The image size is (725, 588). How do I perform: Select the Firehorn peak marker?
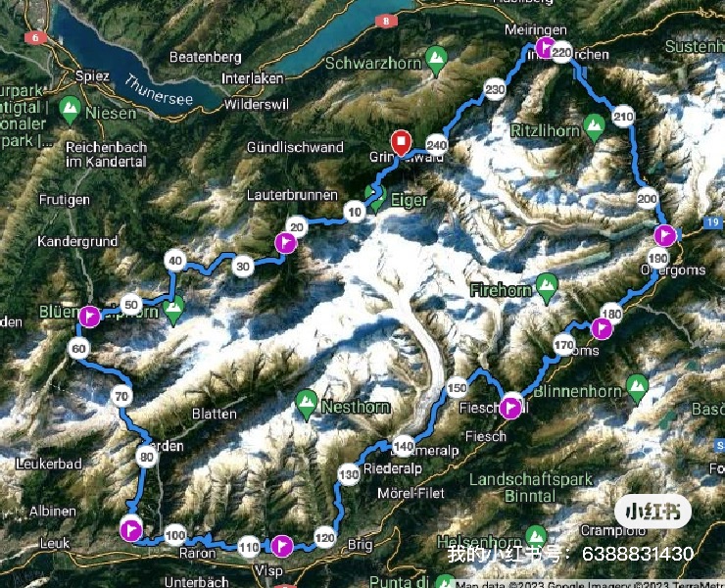547,288
